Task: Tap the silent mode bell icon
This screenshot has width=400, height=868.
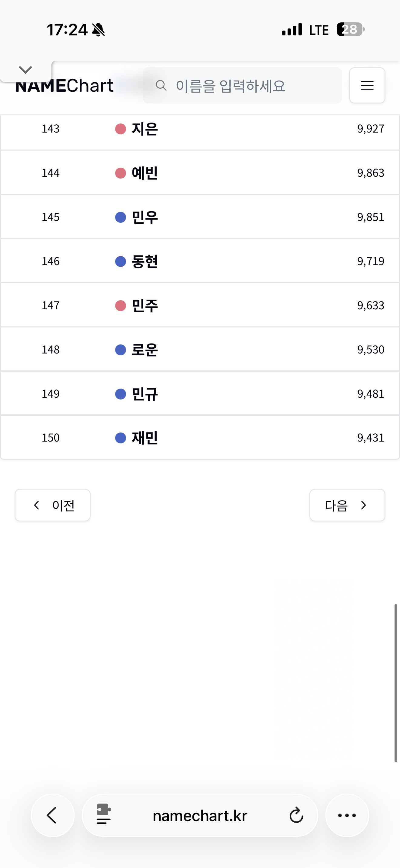Action: point(98,30)
